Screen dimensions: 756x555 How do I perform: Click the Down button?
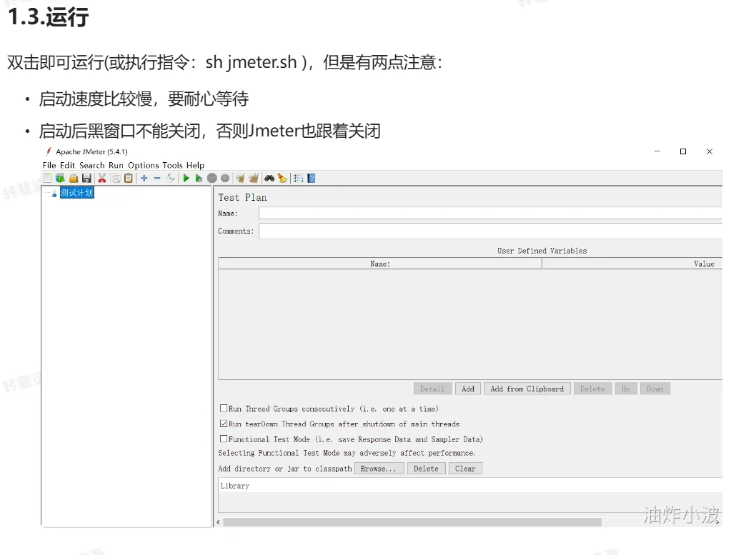click(655, 389)
